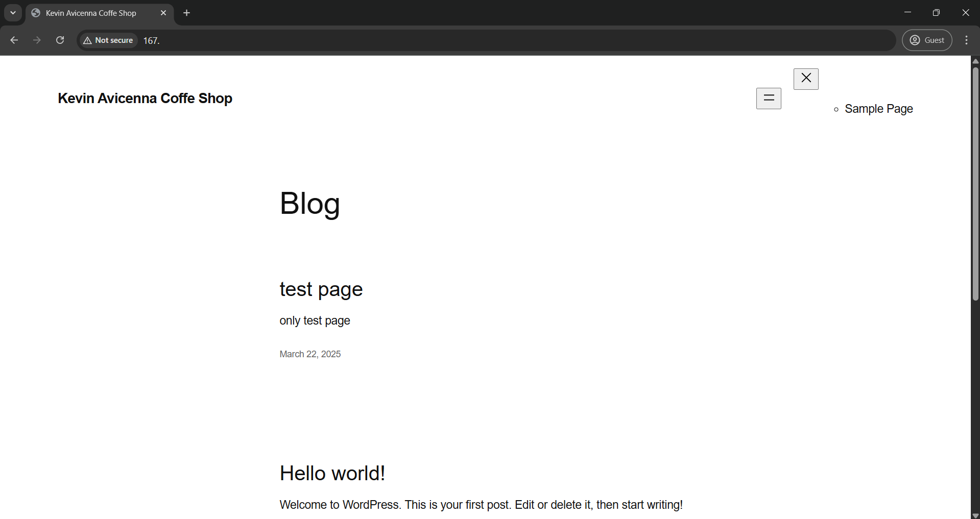Viewport: 980px width, 519px height.
Task: Click the browser back arrow
Action: [14, 40]
